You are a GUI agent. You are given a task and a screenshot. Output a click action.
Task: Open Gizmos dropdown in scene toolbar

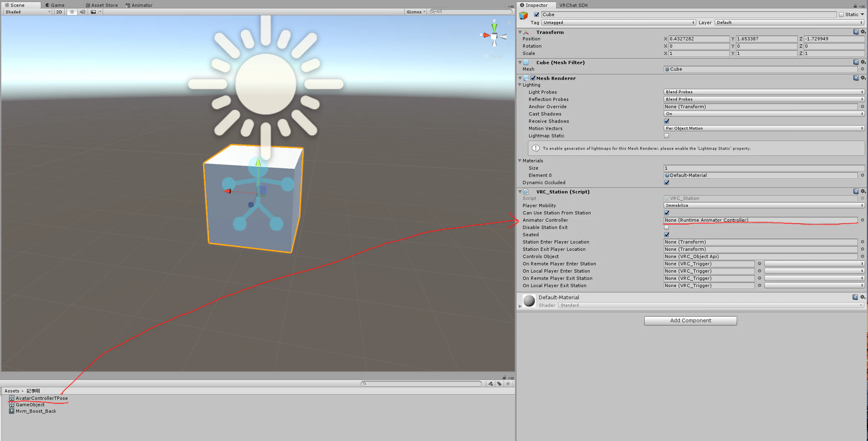[416, 12]
